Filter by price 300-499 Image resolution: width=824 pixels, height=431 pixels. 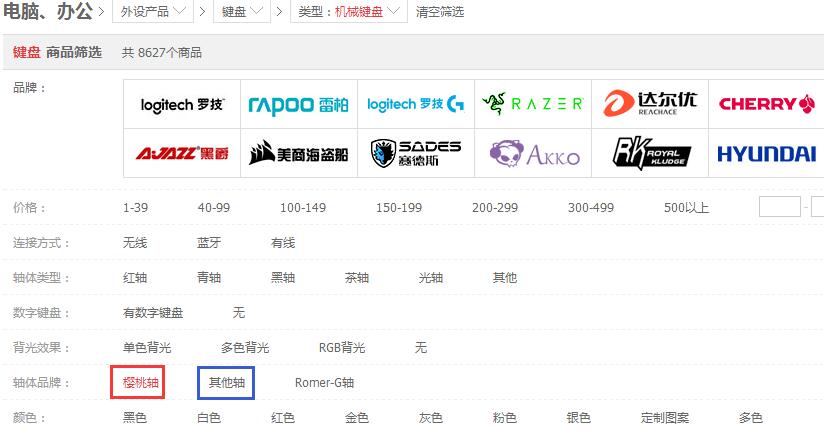point(591,208)
